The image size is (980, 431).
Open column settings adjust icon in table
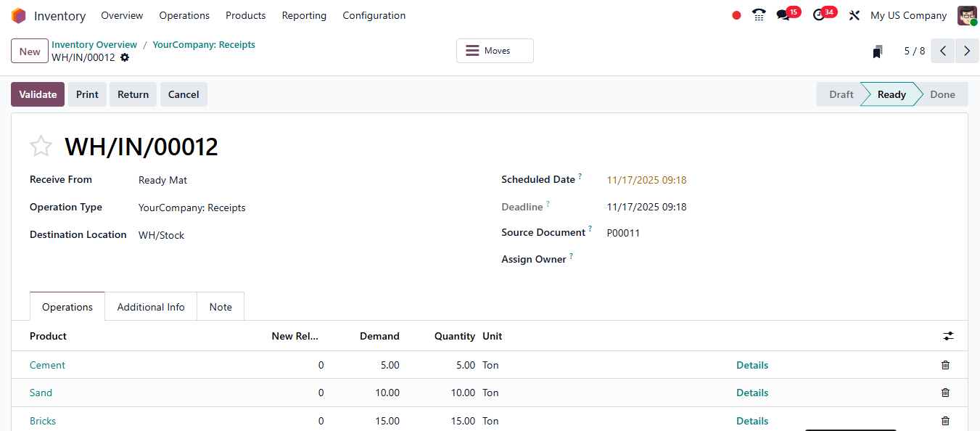click(948, 336)
